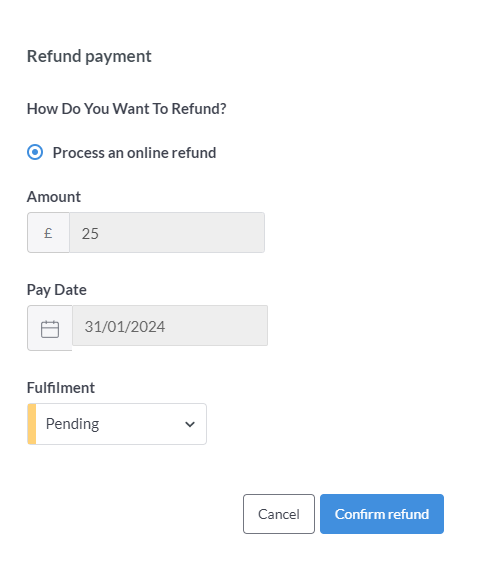Expand the Pending combo box list
Image resolution: width=480 pixels, height=569 pixels.
[117, 424]
